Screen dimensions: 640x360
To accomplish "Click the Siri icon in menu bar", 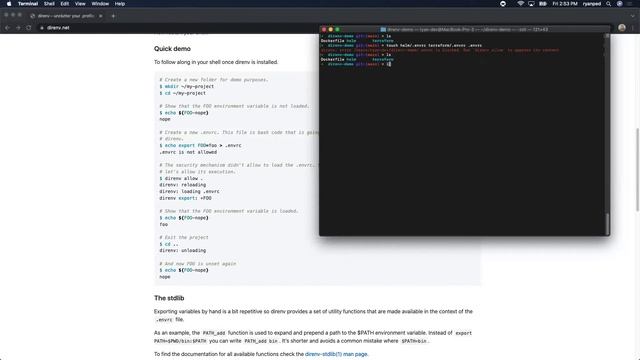I will tap(620, 4).
